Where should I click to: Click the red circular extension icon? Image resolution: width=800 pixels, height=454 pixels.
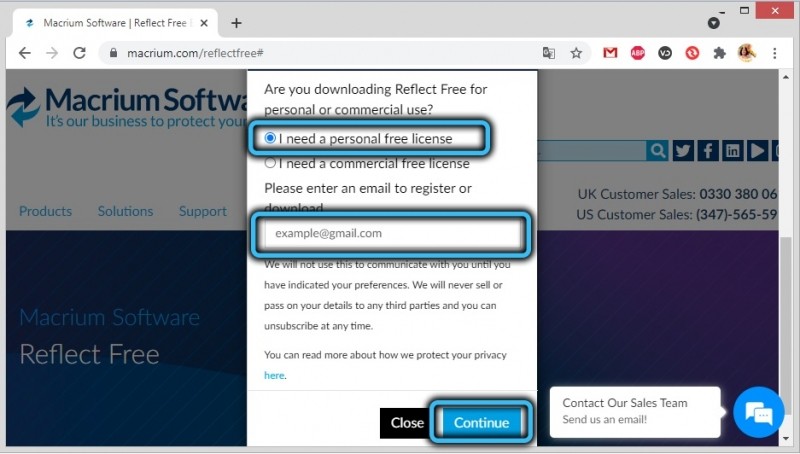click(x=692, y=53)
